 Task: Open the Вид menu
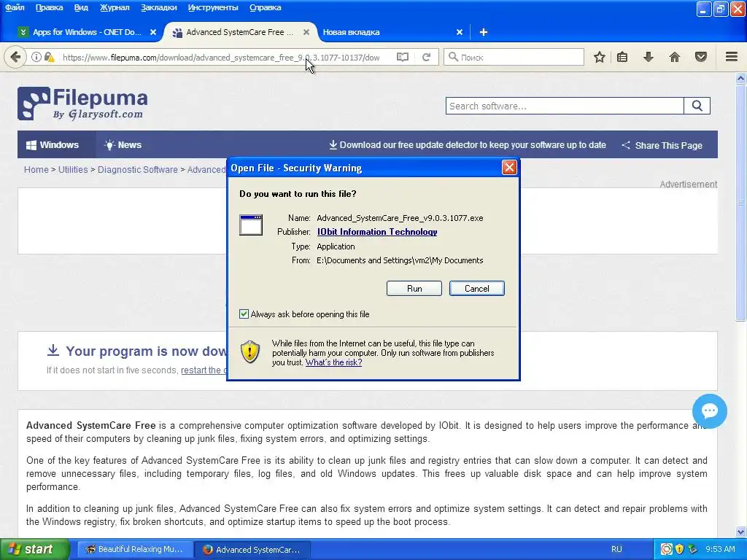pyautogui.click(x=81, y=7)
